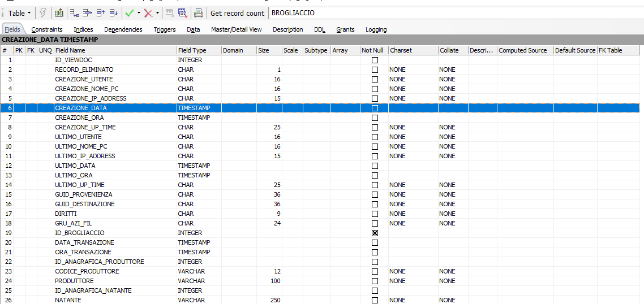Select the CREAZIONE_UTENTE field name
Viewport: 644px width, 304px height.
[x=84, y=79]
